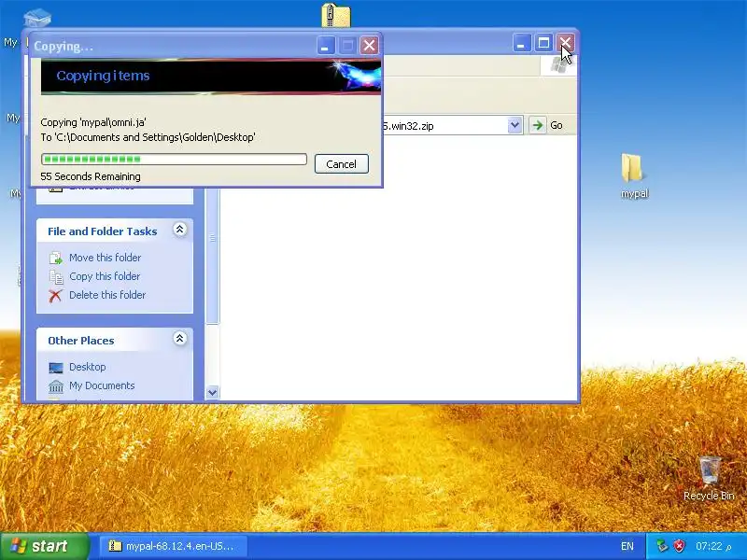
Task: Open Desktop under Other Places
Action: coord(87,367)
